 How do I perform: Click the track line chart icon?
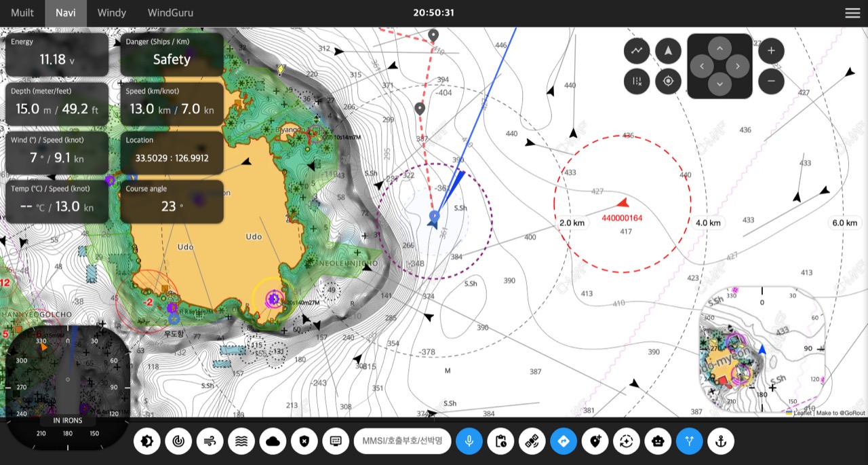637,50
